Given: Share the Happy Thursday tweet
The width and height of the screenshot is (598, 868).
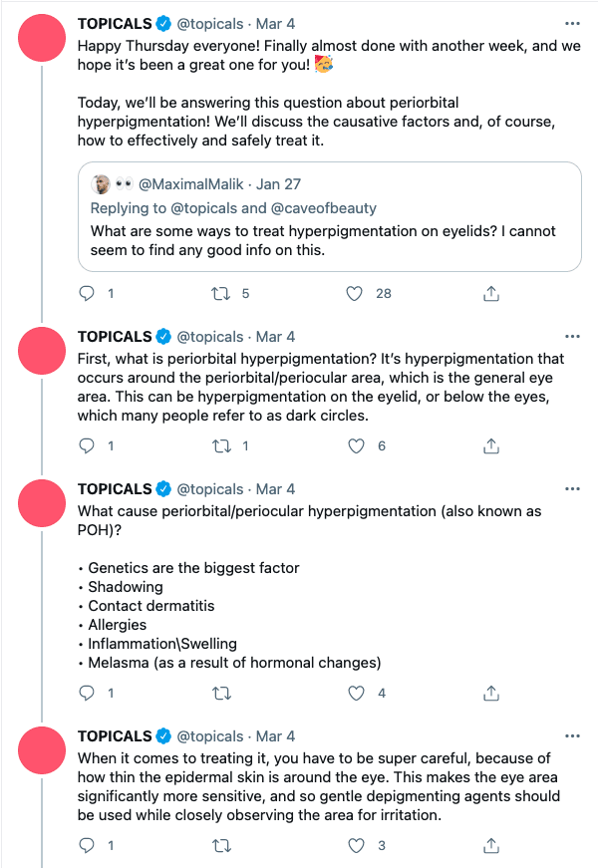Looking at the screenshot, I should (x=490, y=293).
